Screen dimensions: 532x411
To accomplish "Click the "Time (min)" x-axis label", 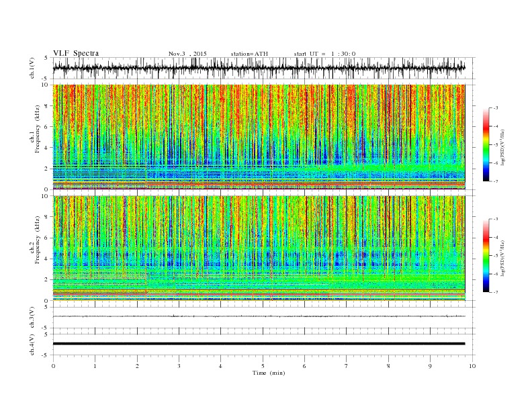I will [x=269, y=373].
